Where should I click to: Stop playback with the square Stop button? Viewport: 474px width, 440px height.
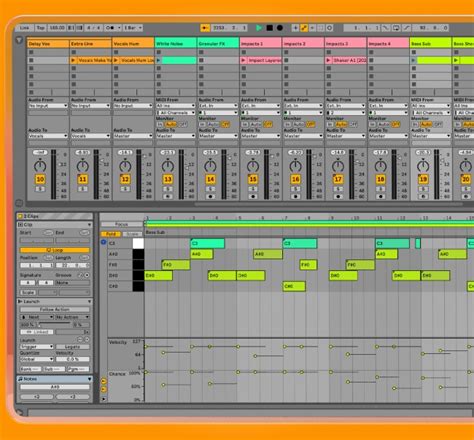click(269, 28)
